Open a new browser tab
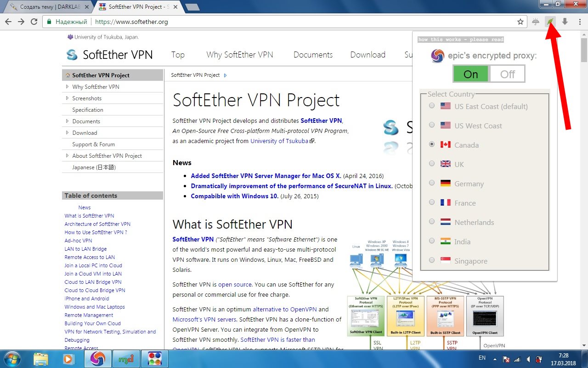The width and height of the screenshot is (588, 368). click(192, 7)
